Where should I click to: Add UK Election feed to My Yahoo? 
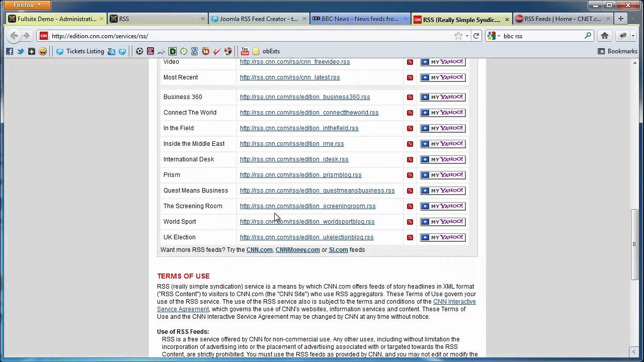coord(443,237)
